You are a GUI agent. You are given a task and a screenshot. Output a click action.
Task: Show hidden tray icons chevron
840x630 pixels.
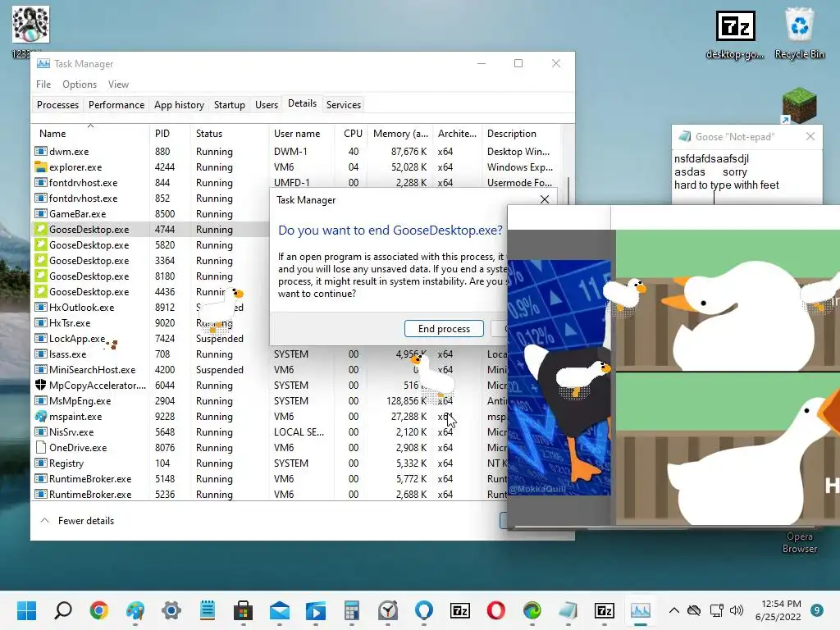(x=674, y=610)
